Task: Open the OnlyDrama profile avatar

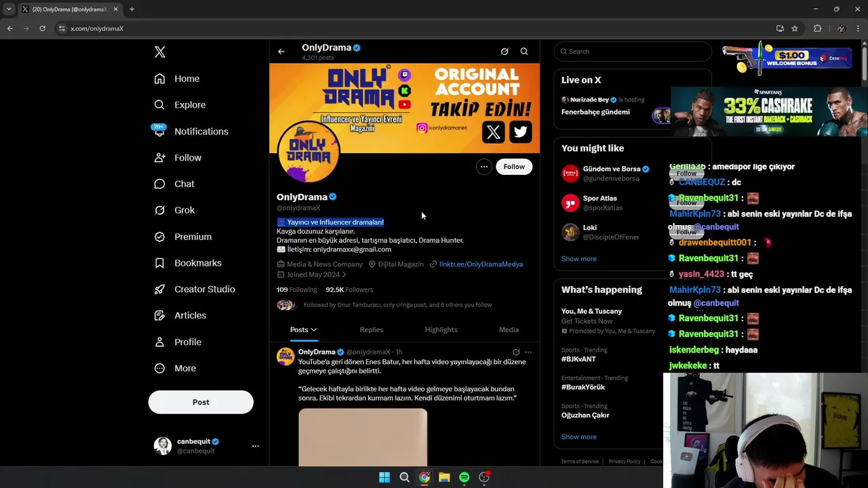Action: pyautogui.click(x=309, y=152)
